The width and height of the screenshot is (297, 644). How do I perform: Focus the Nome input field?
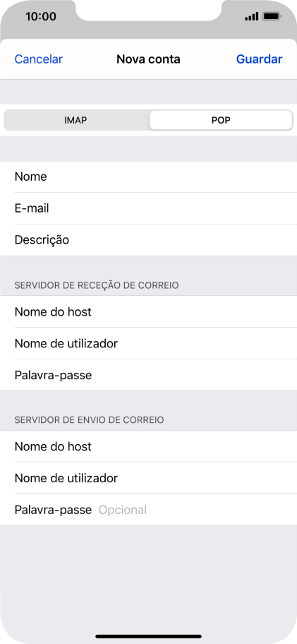pyautogui.click(x=148, y=177)
